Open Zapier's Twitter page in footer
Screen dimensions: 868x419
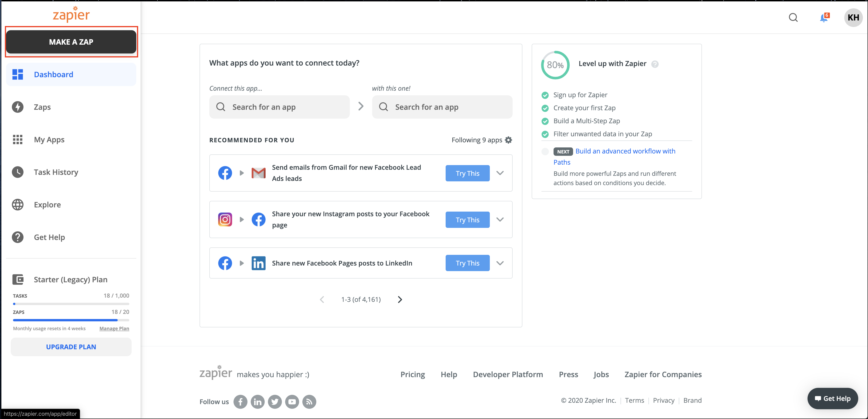pos(275,402)
